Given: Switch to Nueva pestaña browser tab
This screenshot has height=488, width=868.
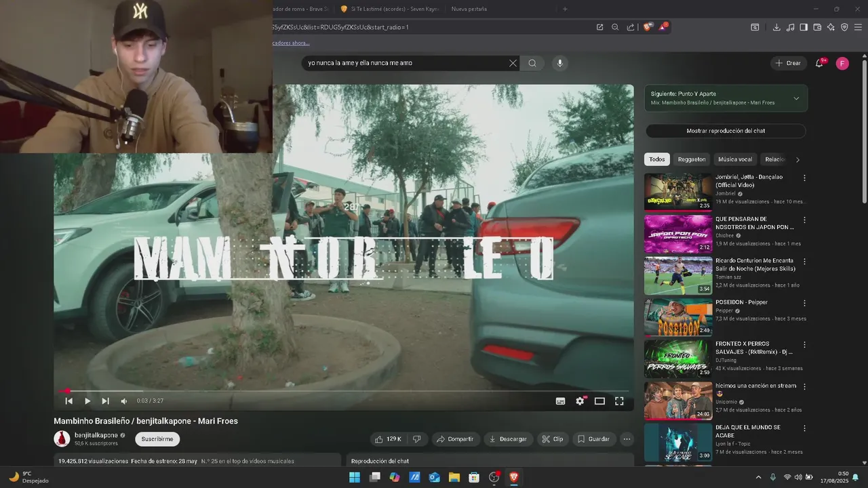Looking at the screenshot, I should (x=469, y=9).
